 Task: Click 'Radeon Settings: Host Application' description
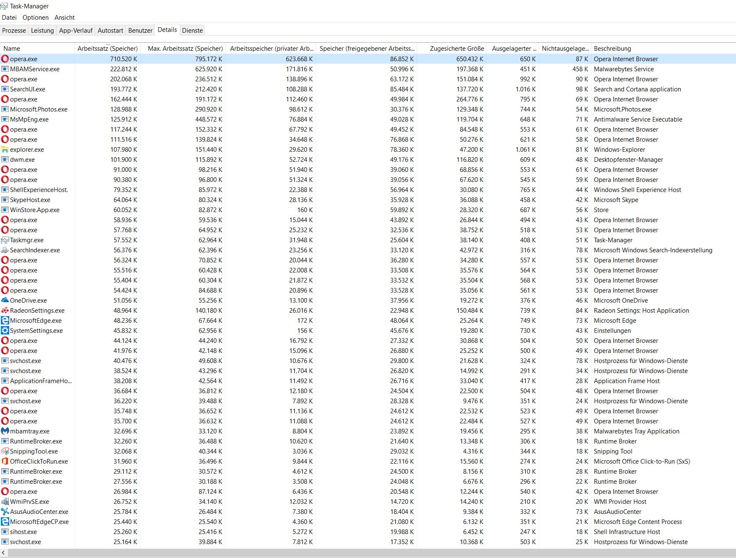pos(641,311)
